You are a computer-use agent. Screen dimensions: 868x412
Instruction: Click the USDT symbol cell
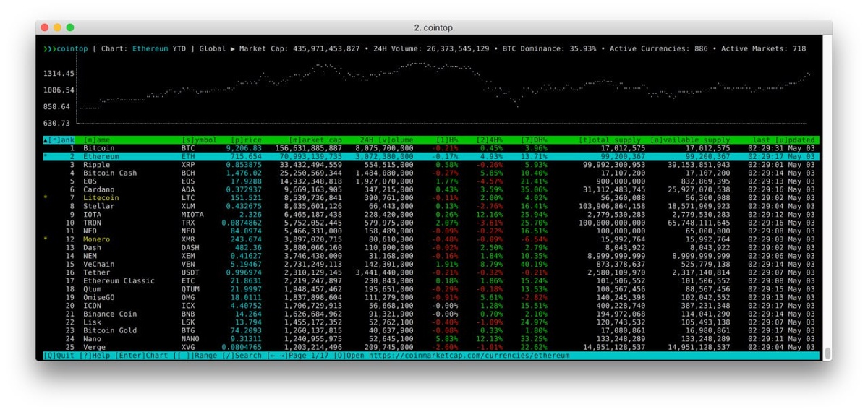pyautogui.click(x=190, y=272)
